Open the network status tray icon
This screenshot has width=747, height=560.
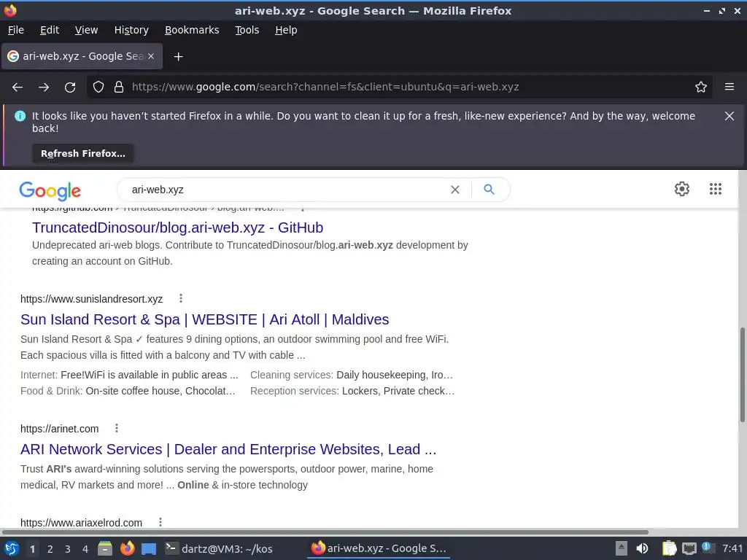(689, 548)
